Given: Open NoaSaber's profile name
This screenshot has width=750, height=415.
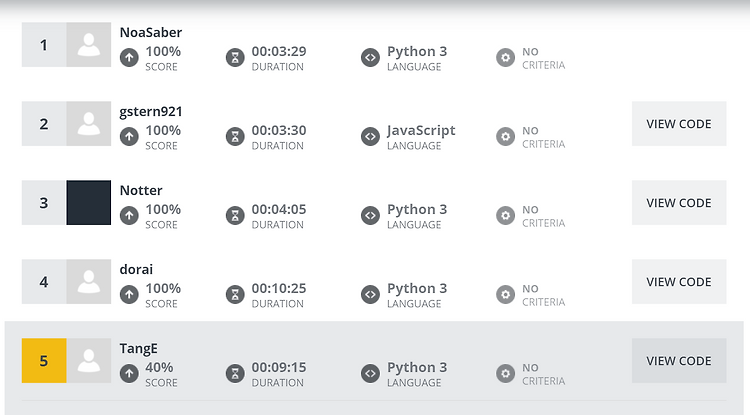Looking at the screenshot, I should pyautogui.click(x=151, y=33).
